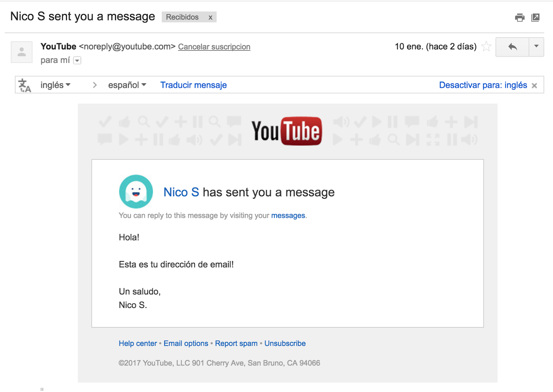Viewport: 553px width, 392px height.
Task: Click the 'Nico S.' signature line
Action: click(x=133, y=305)
